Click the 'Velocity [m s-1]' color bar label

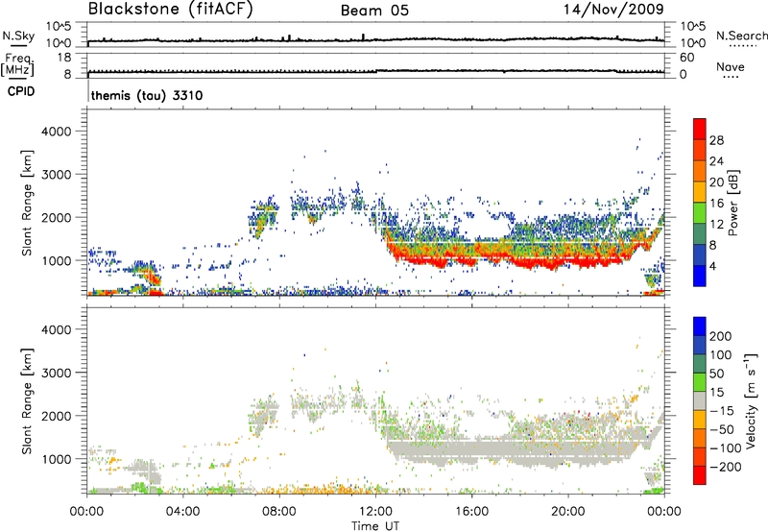[750, 400]
